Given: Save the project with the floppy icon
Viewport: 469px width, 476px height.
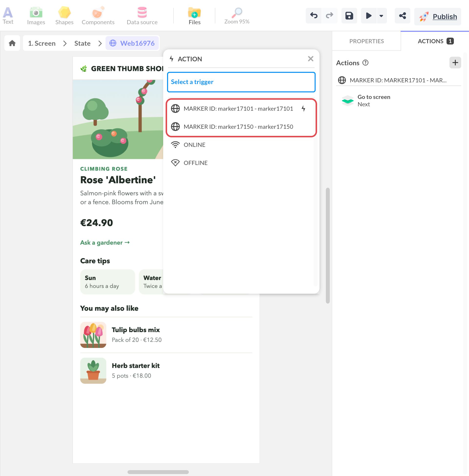Looking at the screenshot, I should click(349, 16).
